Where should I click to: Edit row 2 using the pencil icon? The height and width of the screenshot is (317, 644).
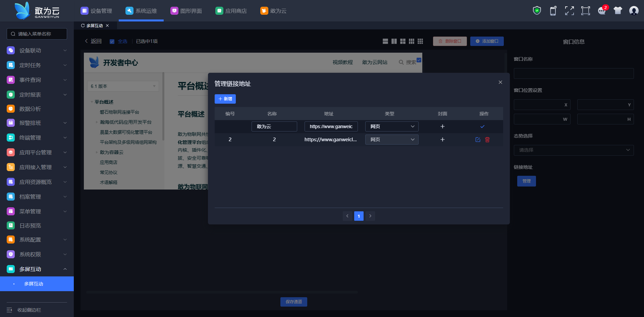click(x=478, y=140)
